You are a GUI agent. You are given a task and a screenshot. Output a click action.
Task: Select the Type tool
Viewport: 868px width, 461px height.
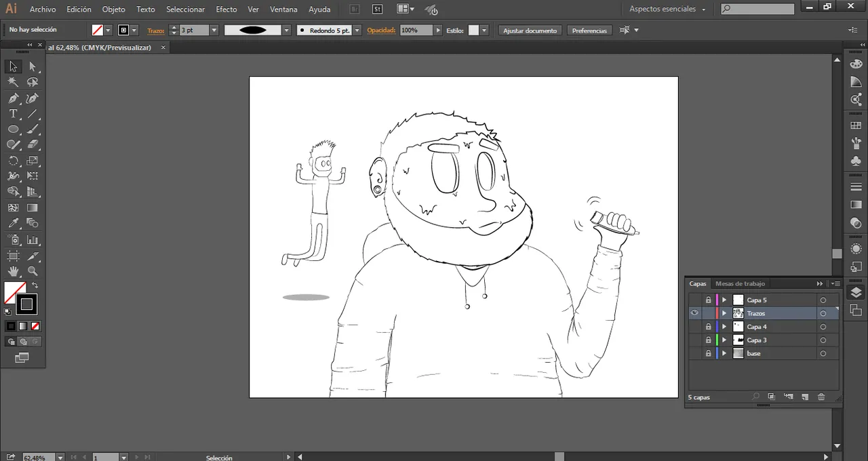[x=13, y=114]
